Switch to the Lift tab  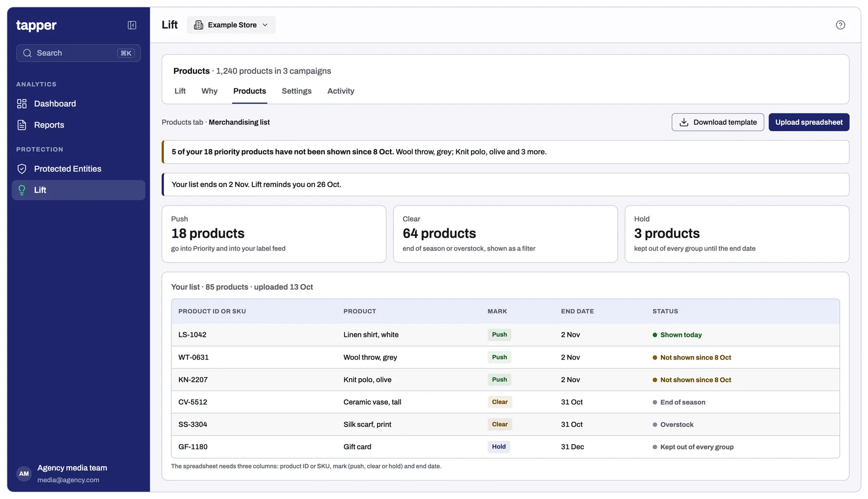coord(180,91)
